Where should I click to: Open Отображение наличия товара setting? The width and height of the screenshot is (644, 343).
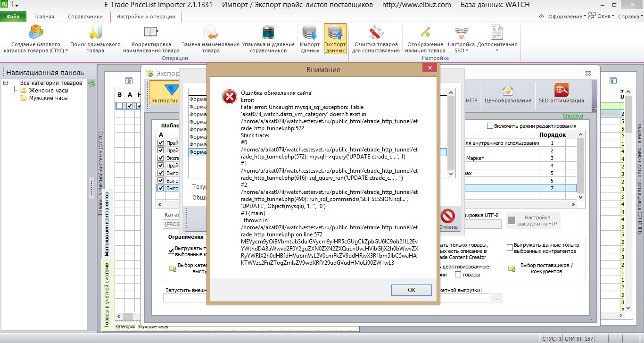point(425,39)
